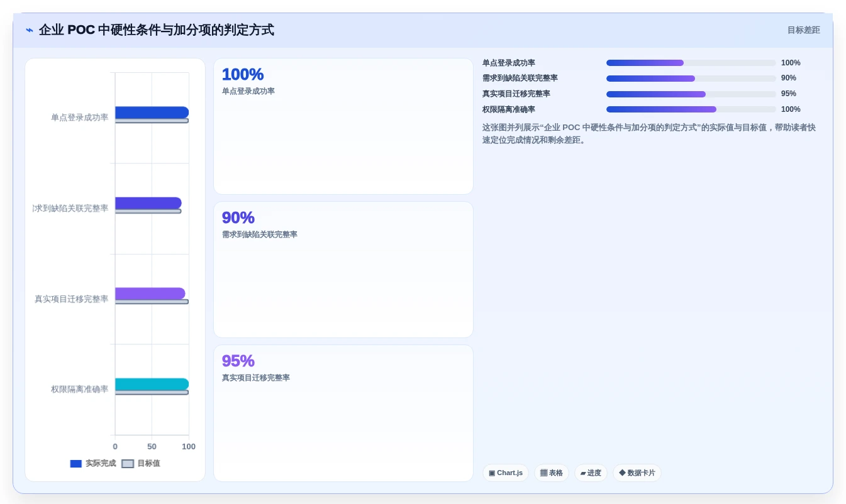Select the 表格 tag chip
The width and height of the screenshot is (846, 504).
[552, 473]
